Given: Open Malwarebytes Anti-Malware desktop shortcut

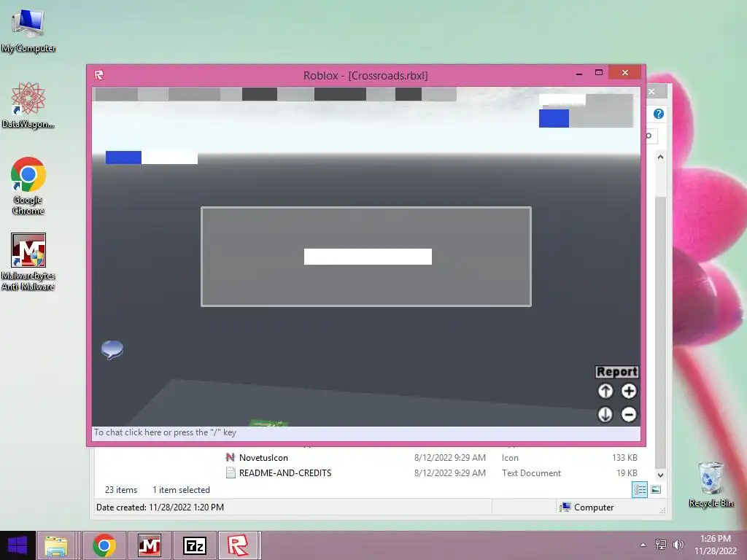Looking at the screenshot, I should 28,262.
